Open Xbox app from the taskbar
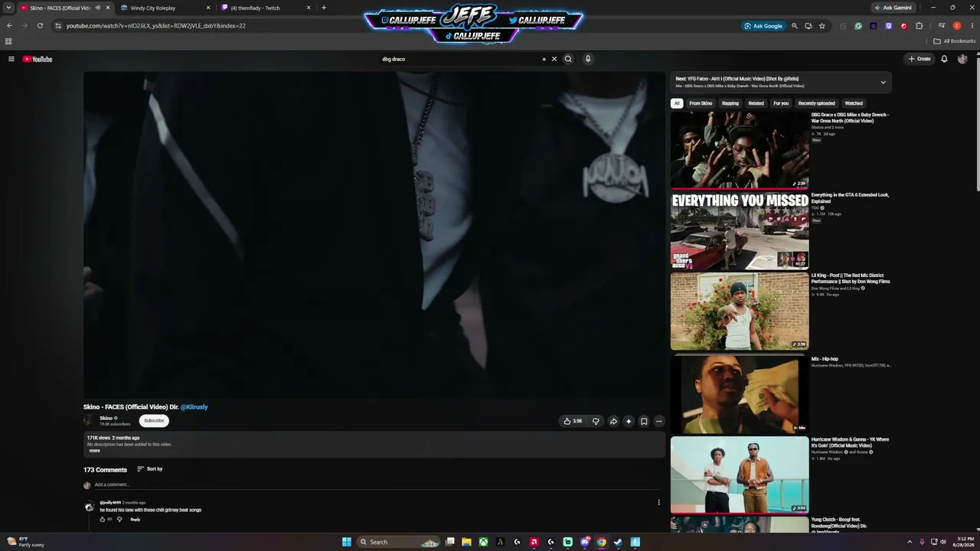The height and width of the screenshot is (551, 980). coord(483,542)
